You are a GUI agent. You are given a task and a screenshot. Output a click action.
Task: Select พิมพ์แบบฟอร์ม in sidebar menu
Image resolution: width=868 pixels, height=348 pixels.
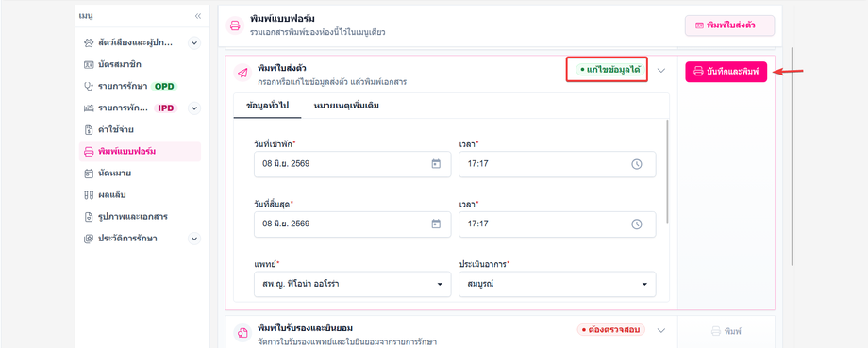(140, 152)
